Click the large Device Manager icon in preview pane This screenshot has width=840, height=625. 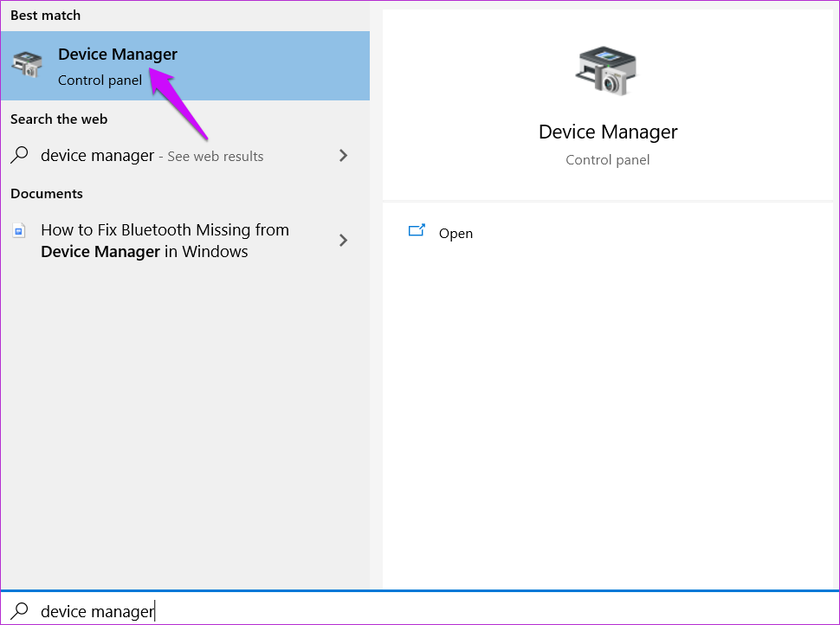click(x=607, y=71)
